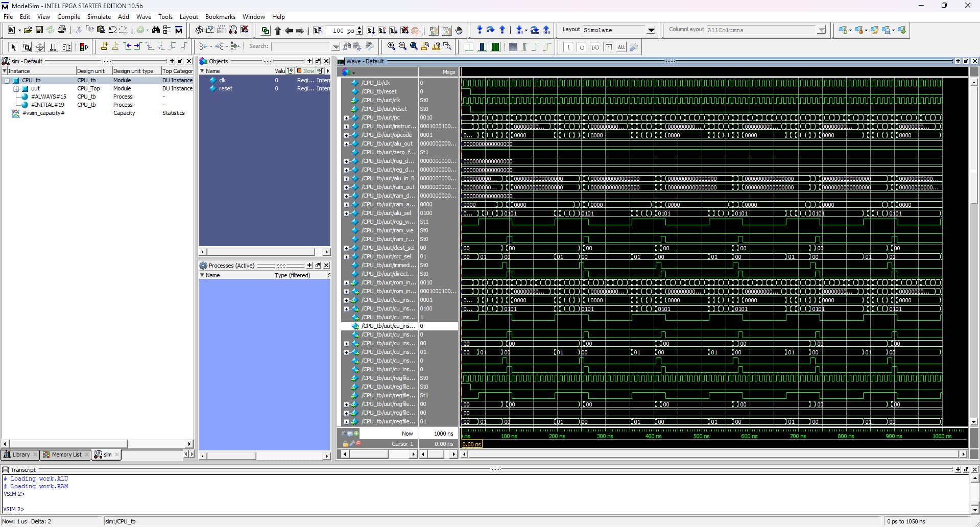Click the black up arrow next to Restart
The image size is (980, 527).
[x=277, y=30]
